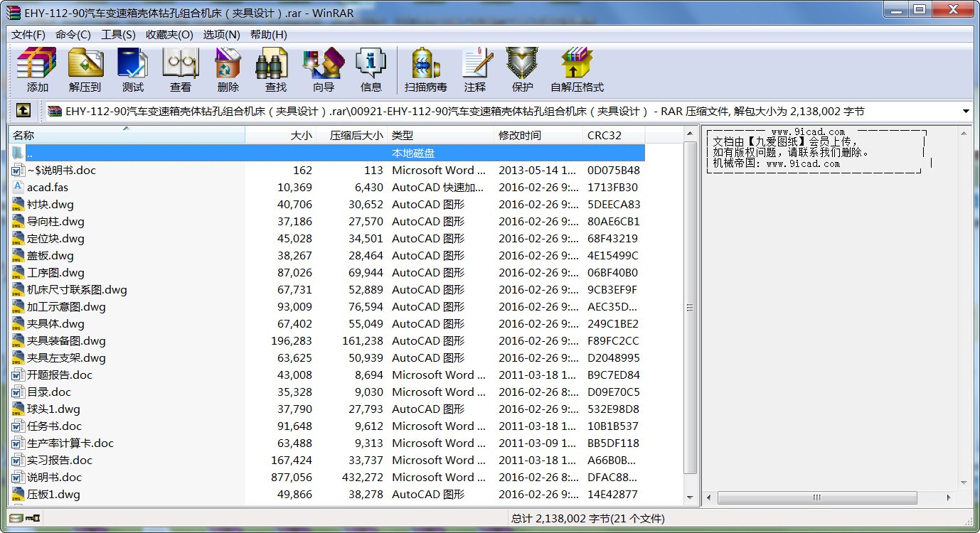
Task: Open the Tools (工具) menu
Action: tap(118, 34)
